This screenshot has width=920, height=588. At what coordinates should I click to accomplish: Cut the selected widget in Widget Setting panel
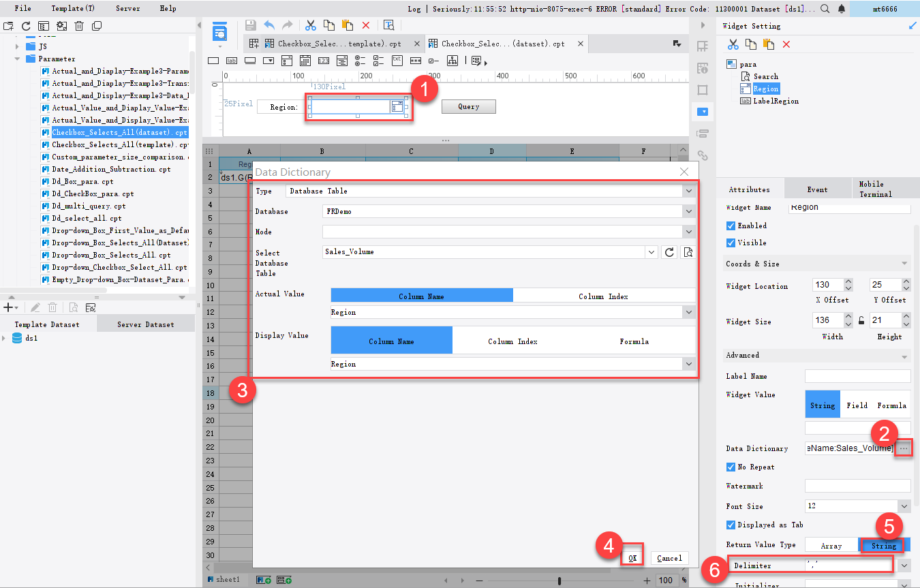[733, 43]
